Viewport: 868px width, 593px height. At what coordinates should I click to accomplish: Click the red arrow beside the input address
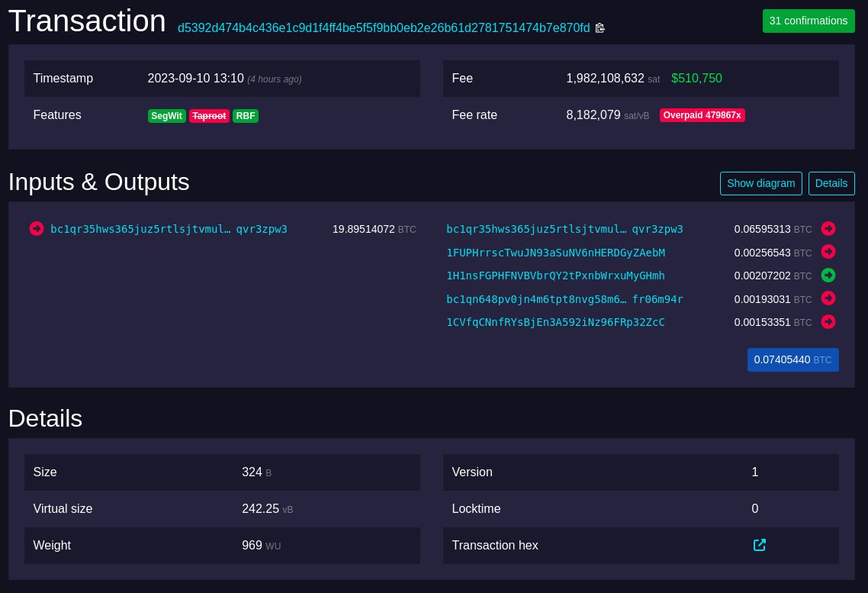(37, 228)
